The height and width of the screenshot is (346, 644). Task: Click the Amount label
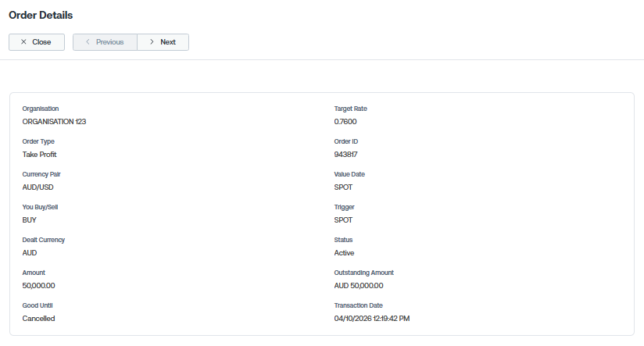coord(34,273)
